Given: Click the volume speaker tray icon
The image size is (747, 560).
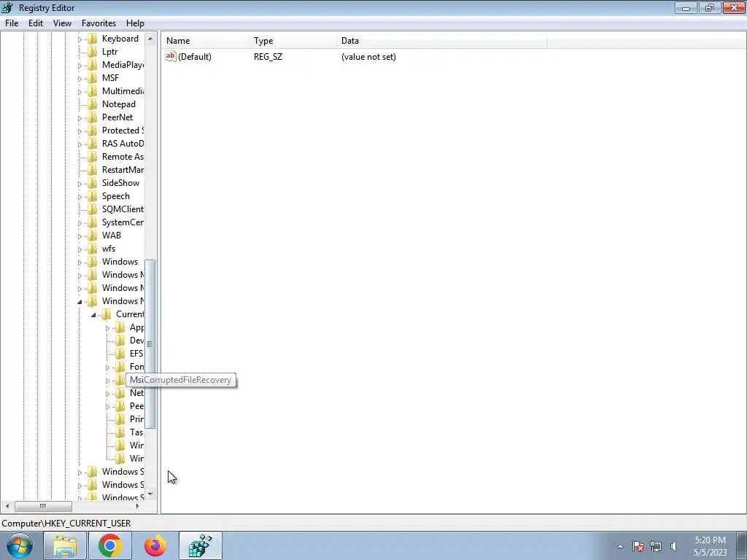Looking at the screenshot, I should 673,546.
